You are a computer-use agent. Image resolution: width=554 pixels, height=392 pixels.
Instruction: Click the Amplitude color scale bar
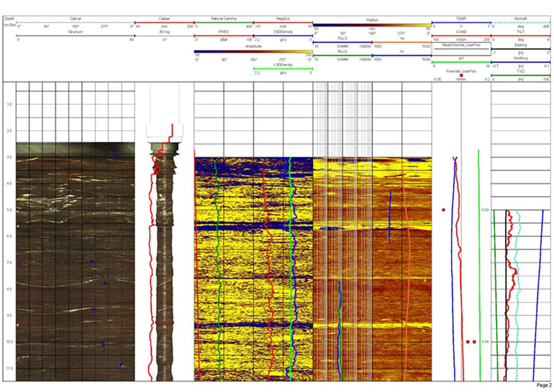click(253, 51)
